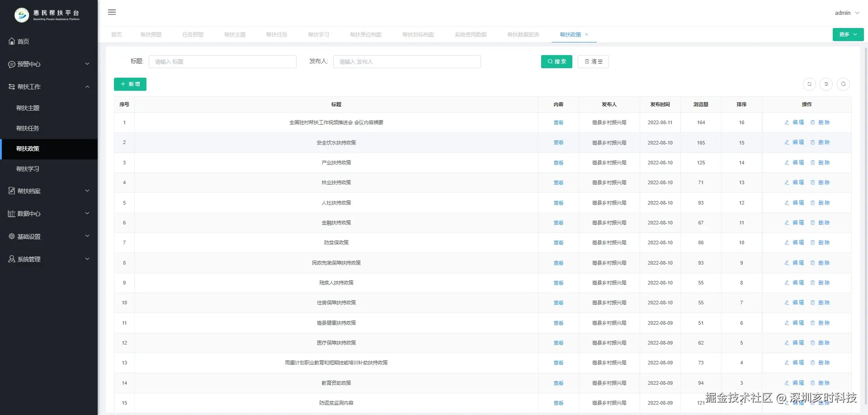Click the vertical page scrollbar
This screenshot has width=868, height=415.
[866, 226]
